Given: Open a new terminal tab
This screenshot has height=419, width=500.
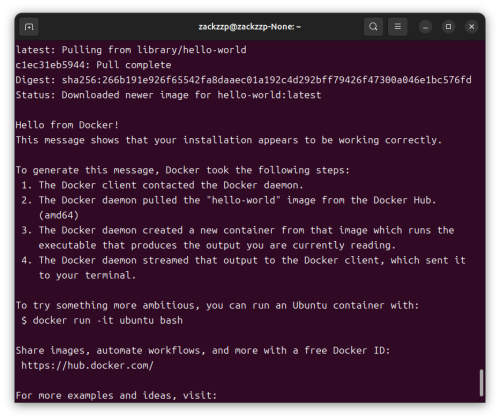Looking at the screenshot, I should pyautogui.click(x=29, y=27).
